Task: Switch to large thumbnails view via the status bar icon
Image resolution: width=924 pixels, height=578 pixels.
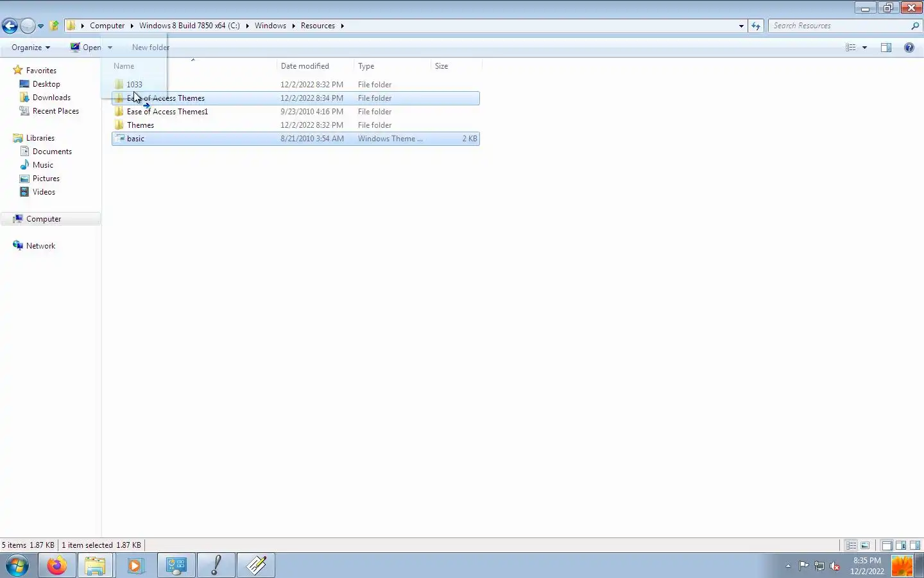Action: [865, 546]
